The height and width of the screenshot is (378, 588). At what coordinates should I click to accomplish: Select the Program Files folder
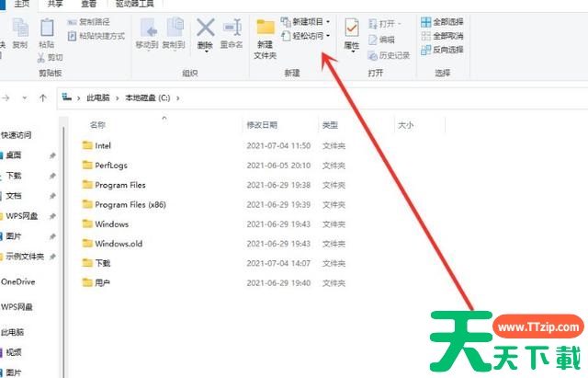pyautogui.click(x=114, y=185)
